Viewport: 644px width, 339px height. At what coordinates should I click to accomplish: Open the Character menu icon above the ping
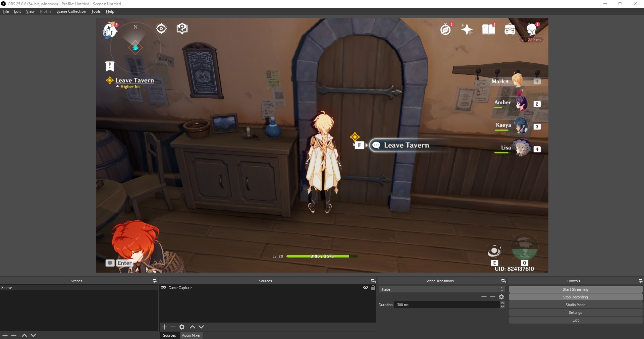click(532, 29)
